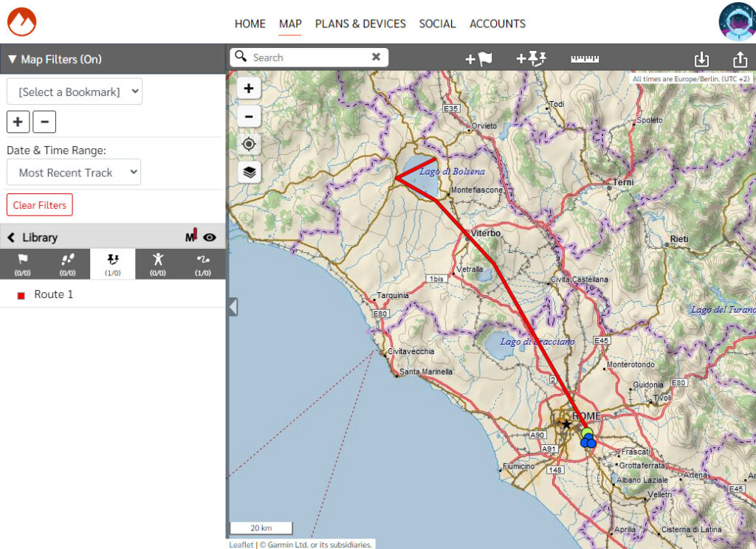
Task: Collapse the Map Filters section
Action: coord(12,59)
